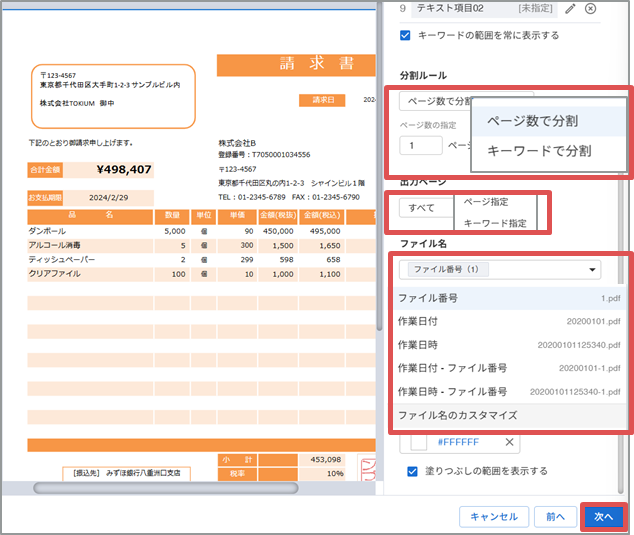Toggle 塗りつぶしの範囲を表示する checkbox

(x=413, y=470)
